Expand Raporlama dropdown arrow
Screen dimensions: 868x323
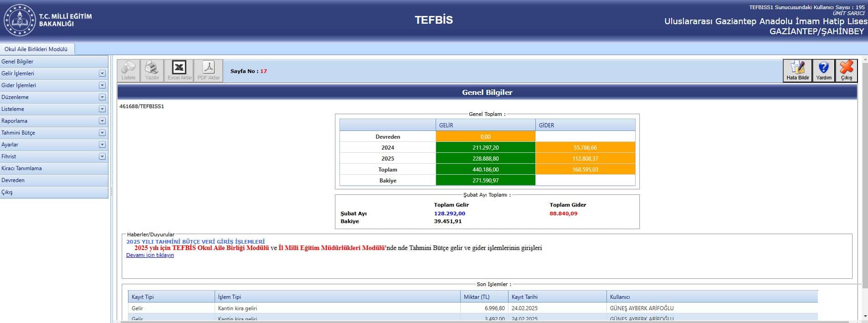click(x=102, y=121)
